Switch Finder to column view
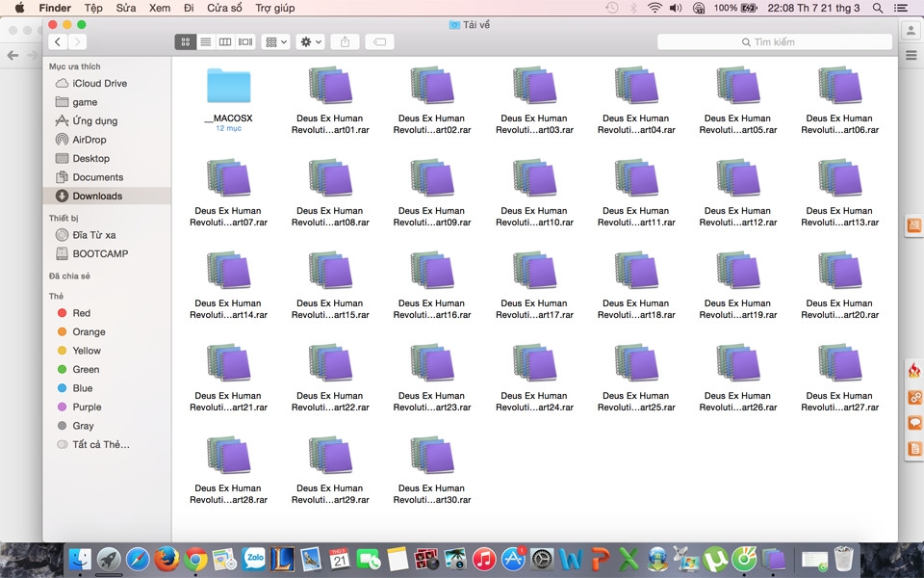This screenshot has height=578, width=924. (225, 41)
